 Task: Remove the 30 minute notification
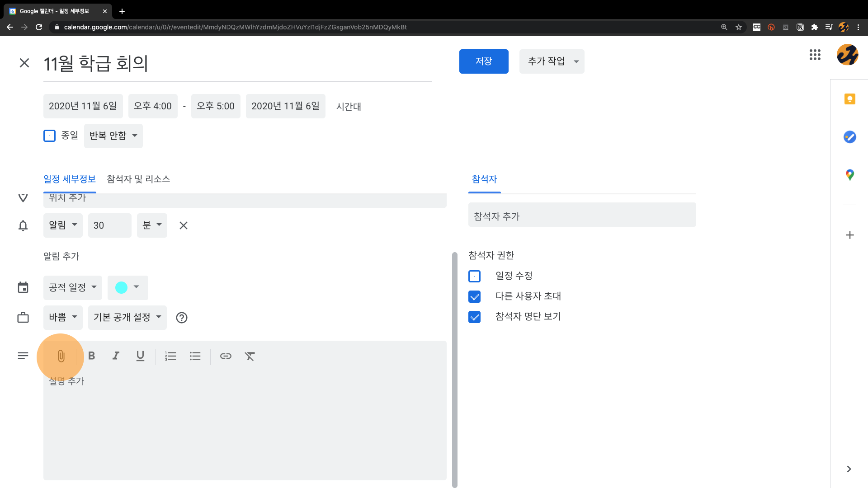pyautogui.click(x=183, y=225)
